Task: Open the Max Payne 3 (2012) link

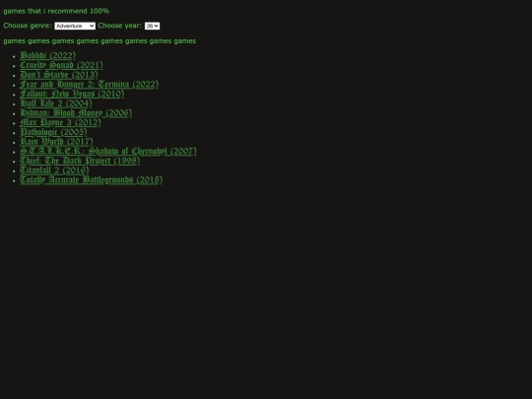Action: [x=60, y=122]
